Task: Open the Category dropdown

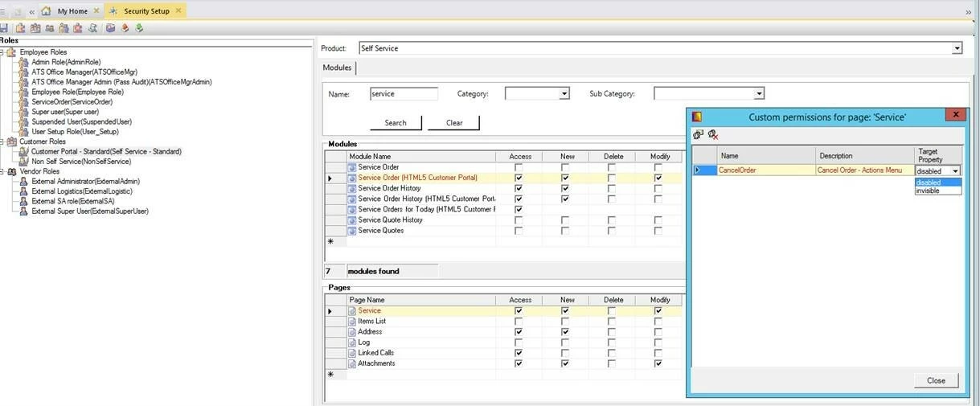Action: (564, 94)
